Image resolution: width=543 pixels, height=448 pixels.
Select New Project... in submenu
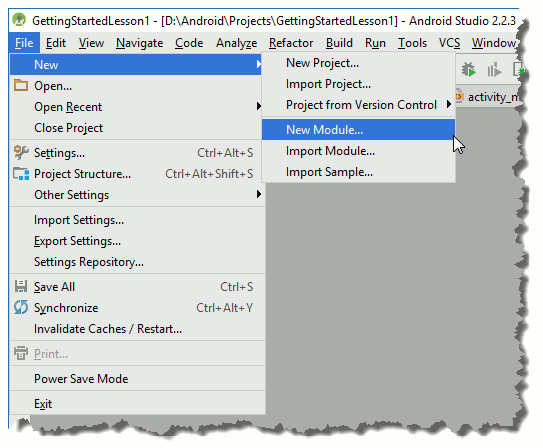[359, 63]
